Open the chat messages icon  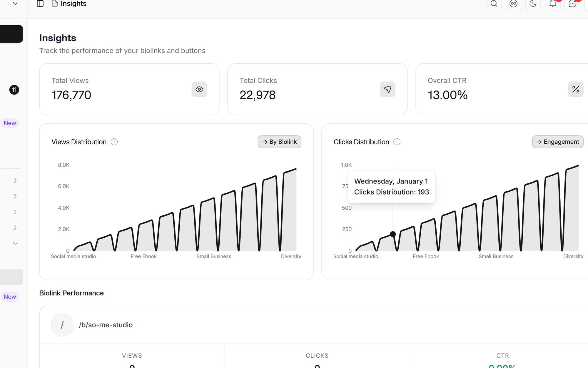[572, 4]
